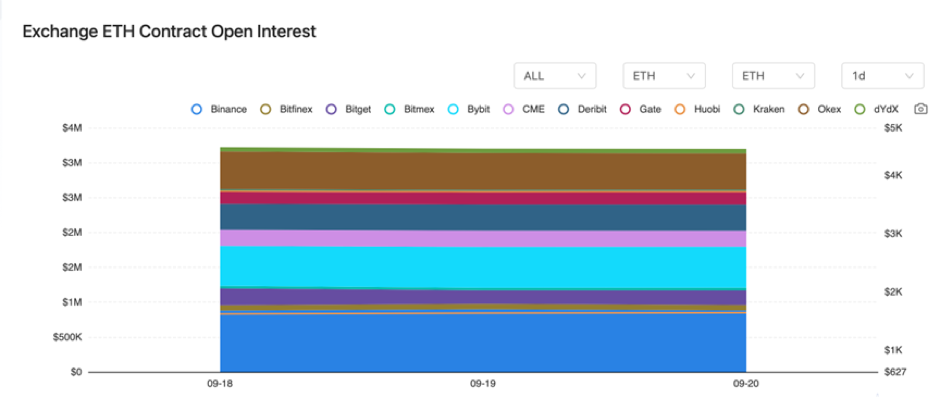Click the Okex legend label
This screenshot has height=397, width=939.
[829, 110]
